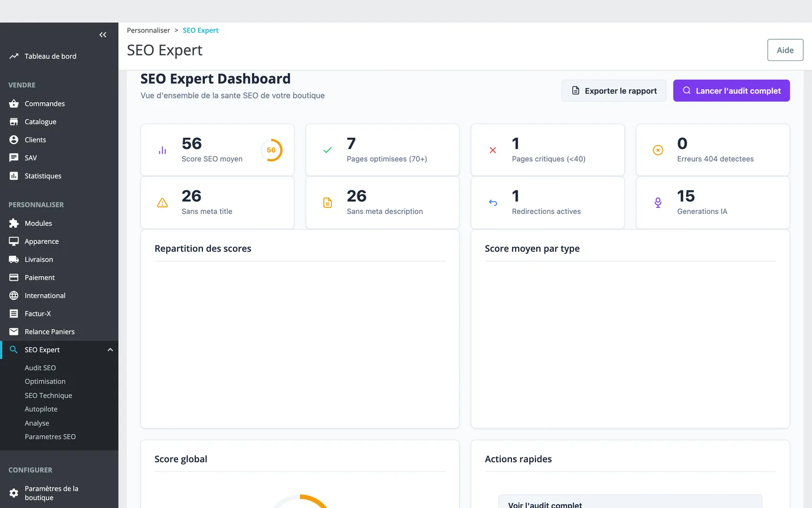Collapse the sidebar with double-chevron icon
Viewport: 812px width, 508px height.
[103, 35]
